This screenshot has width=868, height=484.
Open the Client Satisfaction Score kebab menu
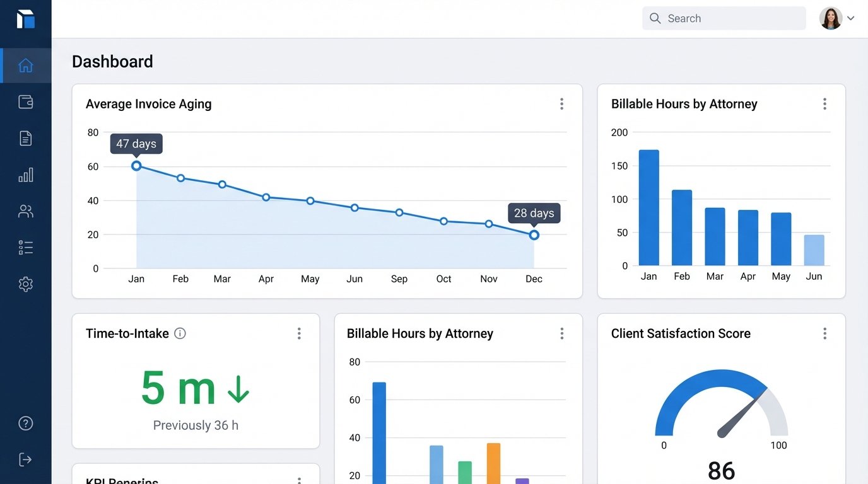(x=824, y=333)
